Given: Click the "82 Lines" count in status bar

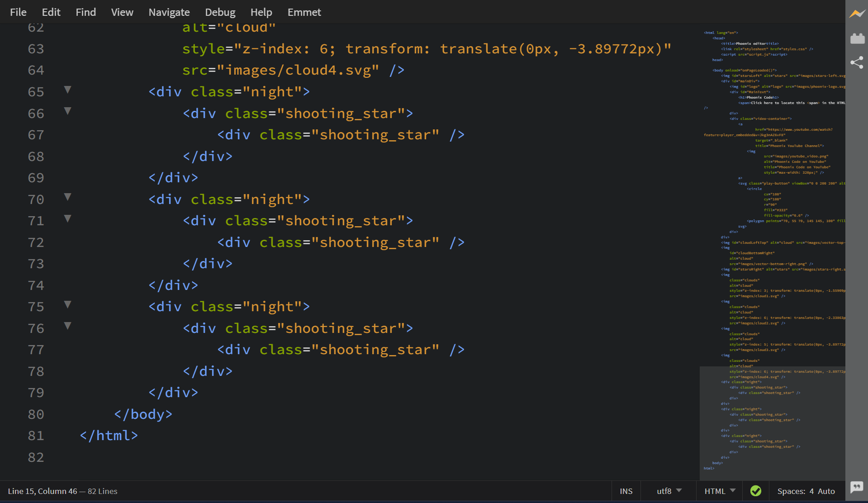Looking at the screenshot, I should (x=103, y=491).
